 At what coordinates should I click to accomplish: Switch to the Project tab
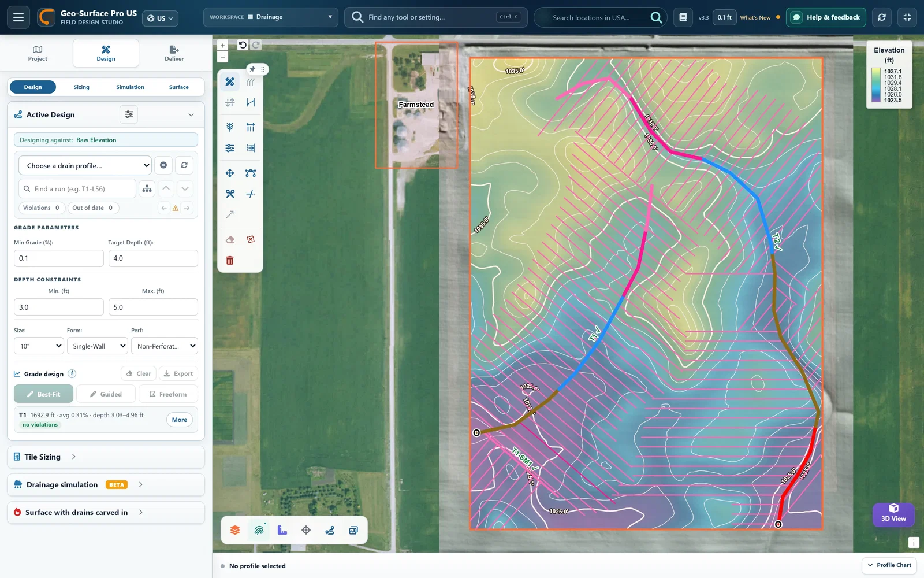[38, 53]
